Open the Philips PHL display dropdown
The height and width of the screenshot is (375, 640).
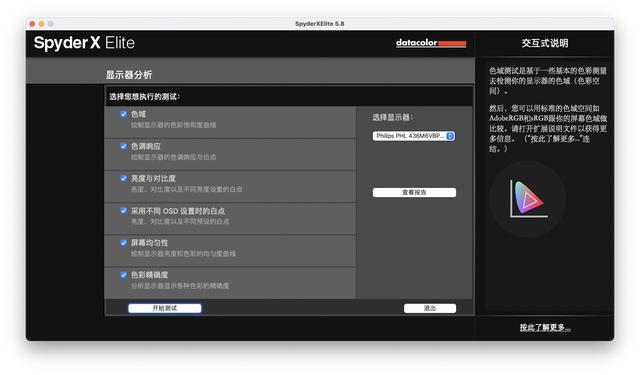(413, 136)
